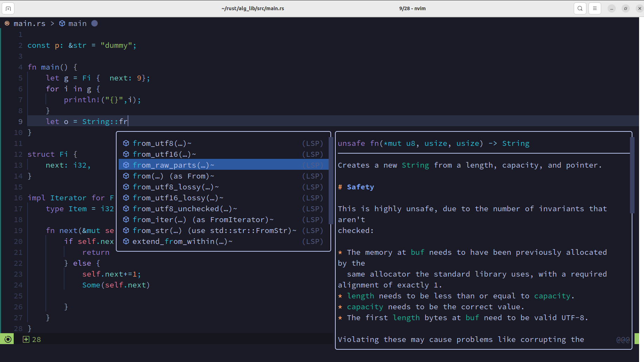
Task: Choose from_utf8_unchecked(…) completion entry
Action: (x=224, y=208)
